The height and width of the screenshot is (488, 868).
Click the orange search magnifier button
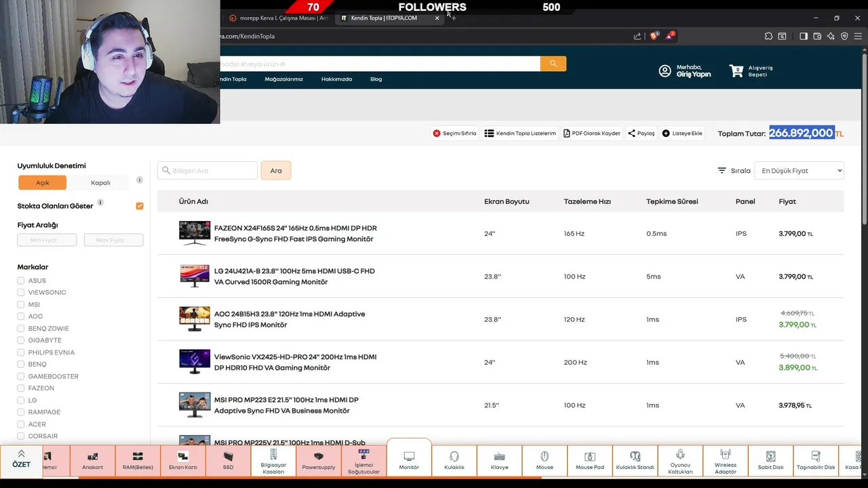pos(553,63)
